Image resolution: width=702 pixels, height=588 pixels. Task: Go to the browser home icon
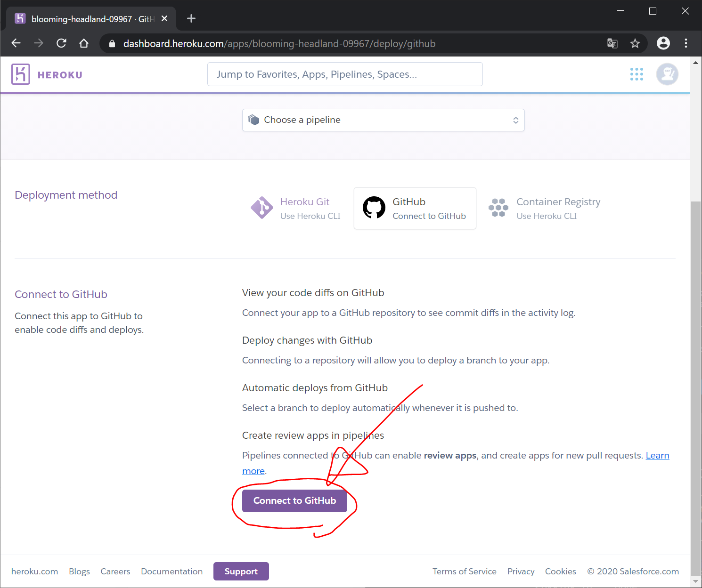pos(84,43)
